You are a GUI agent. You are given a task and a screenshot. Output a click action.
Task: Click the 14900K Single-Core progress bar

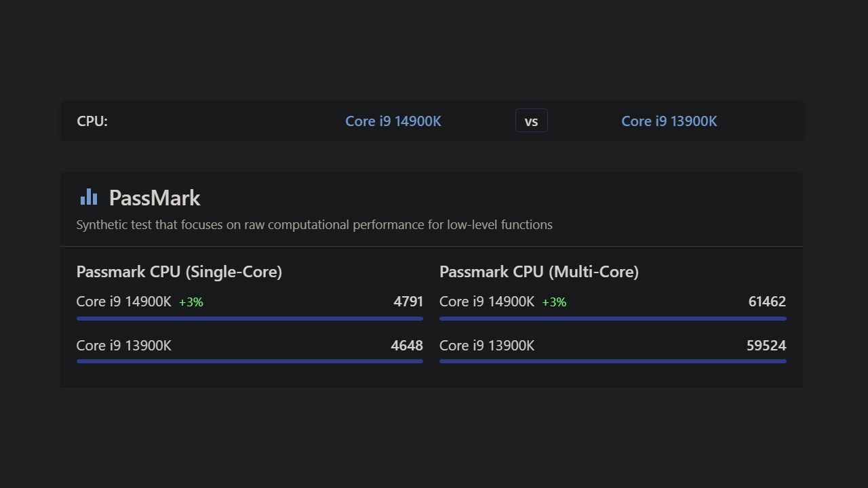pos(250,318)
